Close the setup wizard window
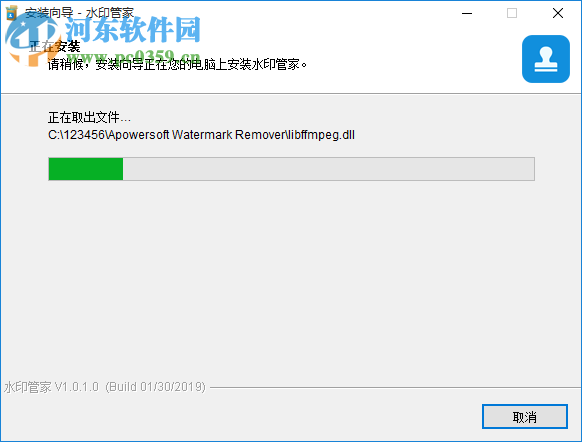 coord(558,13)
